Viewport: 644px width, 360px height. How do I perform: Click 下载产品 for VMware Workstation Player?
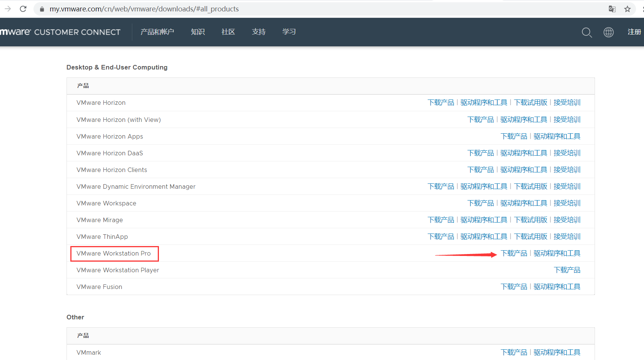pos(567,270)
